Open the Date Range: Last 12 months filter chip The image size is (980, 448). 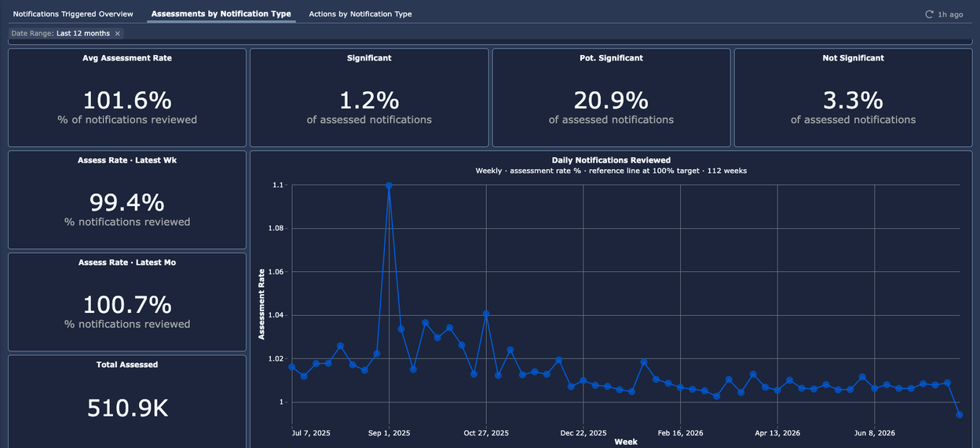[x=66, y=34]
